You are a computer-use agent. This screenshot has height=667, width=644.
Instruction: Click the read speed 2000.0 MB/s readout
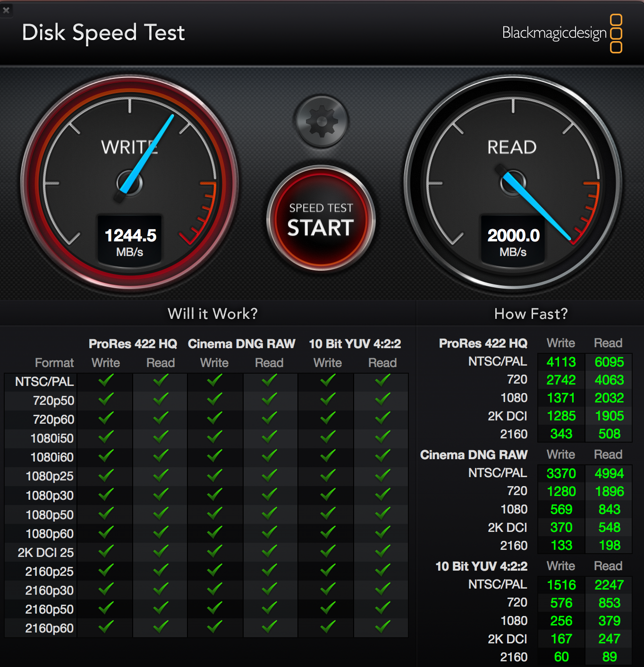513,240
